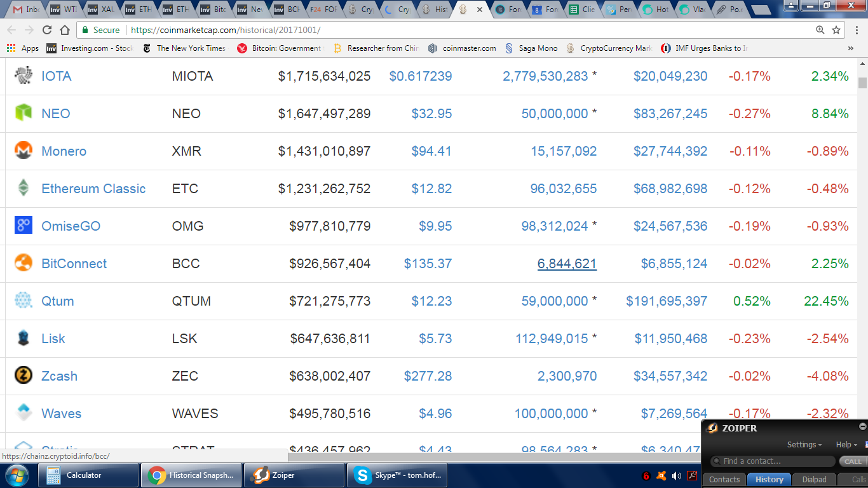Image resolution: width=868 pixels, height=488 pixels.
Task: Open the Lisk circulating supply link 112,949,015
Action: coord(552,338)
